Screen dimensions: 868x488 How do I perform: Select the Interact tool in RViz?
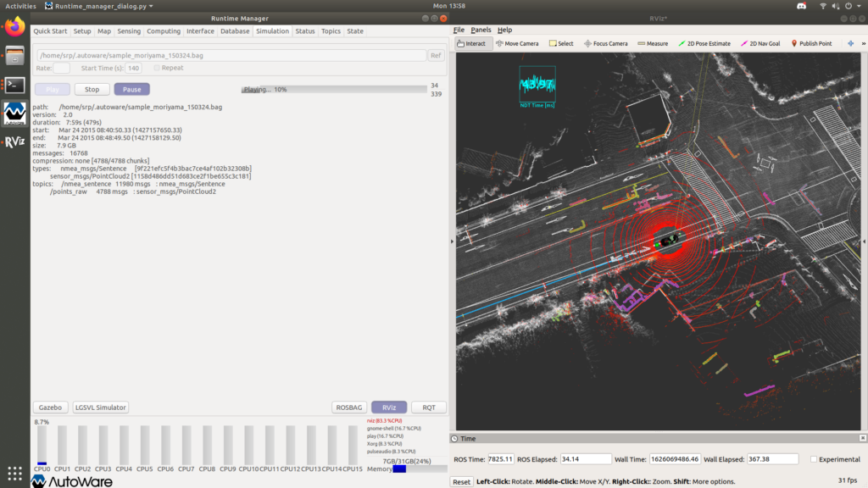point(471,43)
